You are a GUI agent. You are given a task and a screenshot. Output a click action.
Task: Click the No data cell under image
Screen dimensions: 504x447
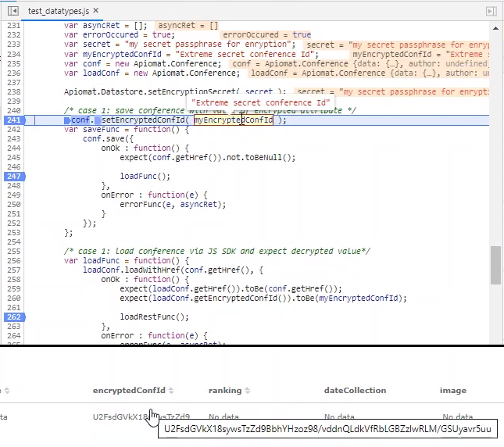point(458,417)
